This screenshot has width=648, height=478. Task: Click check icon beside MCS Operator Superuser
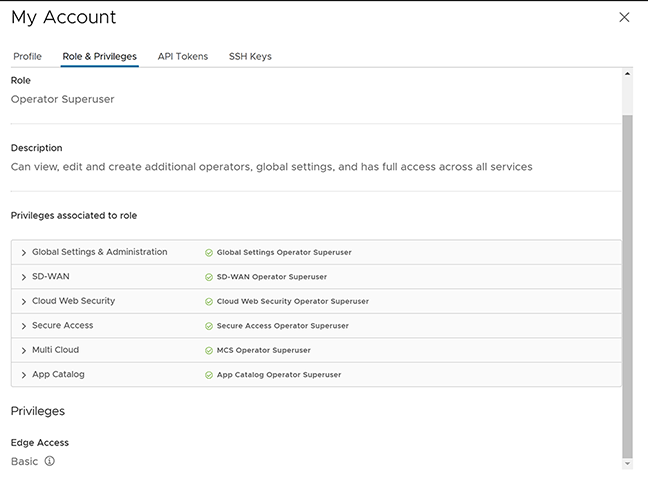209,350
